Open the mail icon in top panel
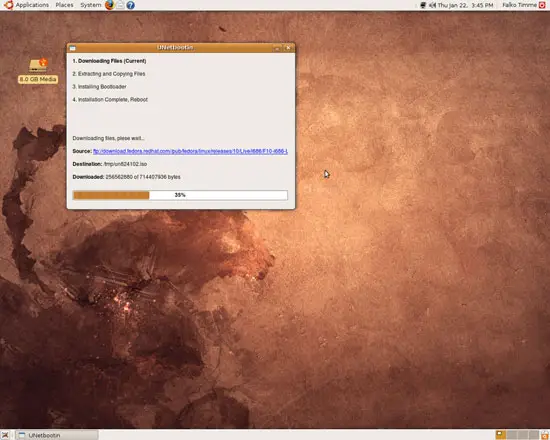The width and height of the screenshot is (550, 440). click(120, 5)
